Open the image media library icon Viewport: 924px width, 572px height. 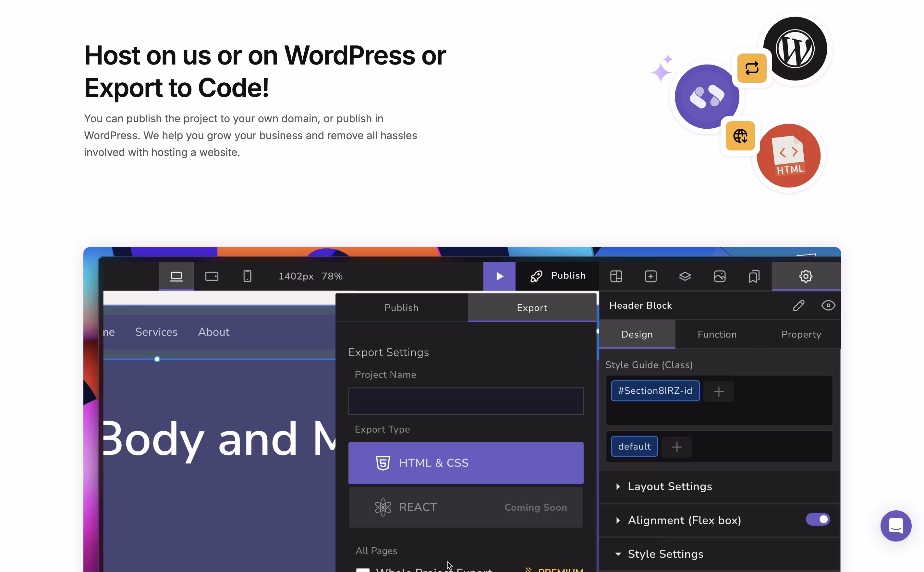[x=720, y=277]
